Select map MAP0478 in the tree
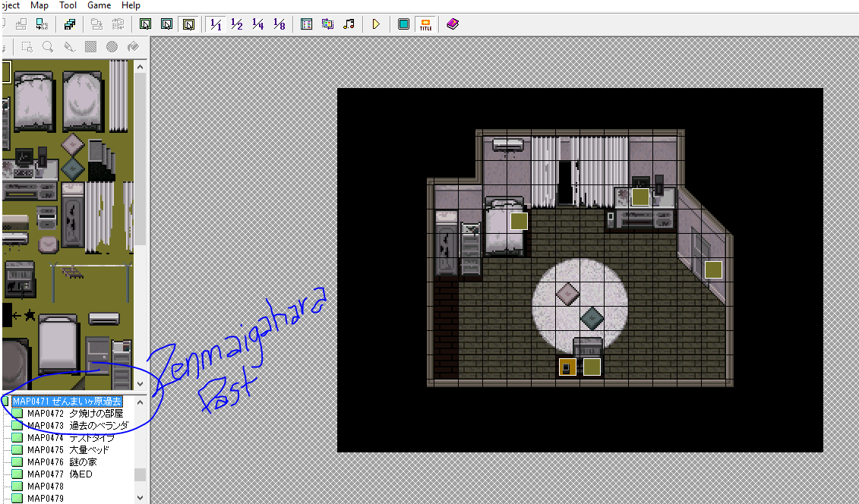This screenshot has width=859, height=504. [x=46, y=486]
